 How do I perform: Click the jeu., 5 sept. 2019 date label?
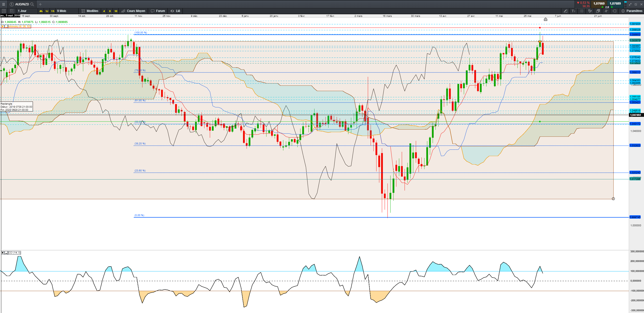pos(10,16)
